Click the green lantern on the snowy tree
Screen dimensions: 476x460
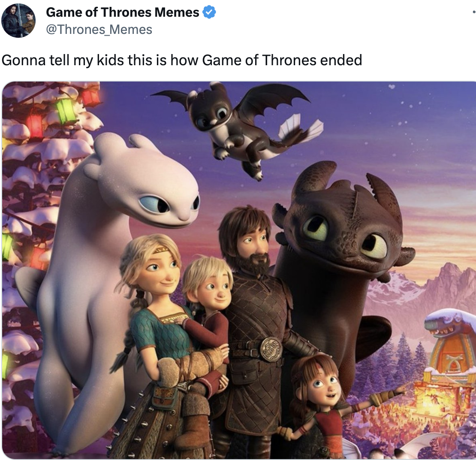pos(65,111)
